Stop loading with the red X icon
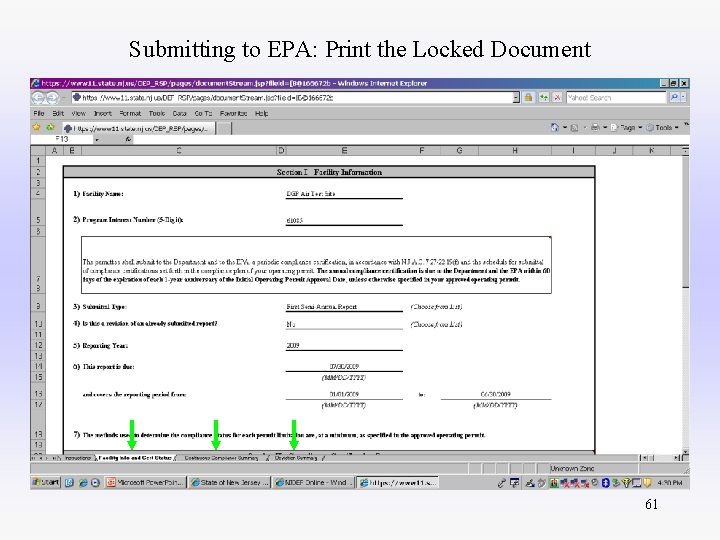 [557, 97]
